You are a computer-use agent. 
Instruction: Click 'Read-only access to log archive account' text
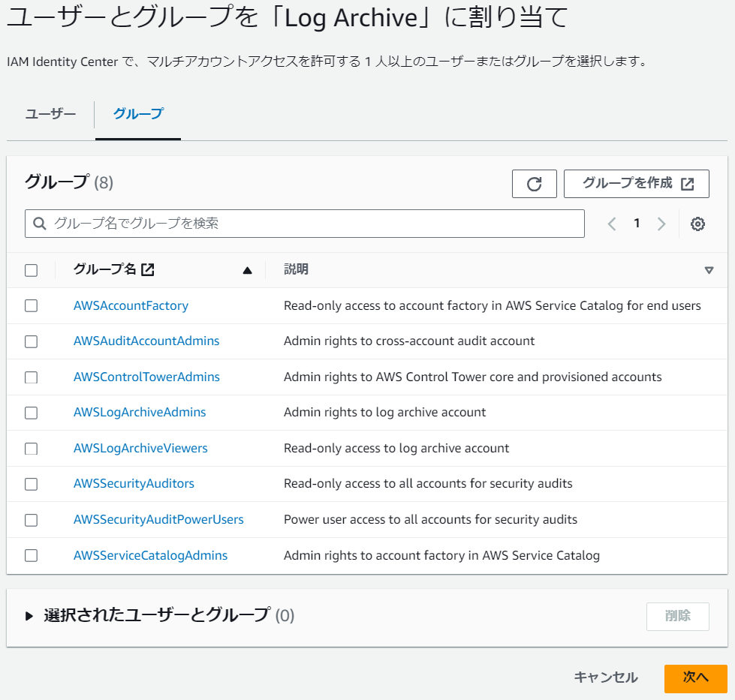[x=396, y=449]
